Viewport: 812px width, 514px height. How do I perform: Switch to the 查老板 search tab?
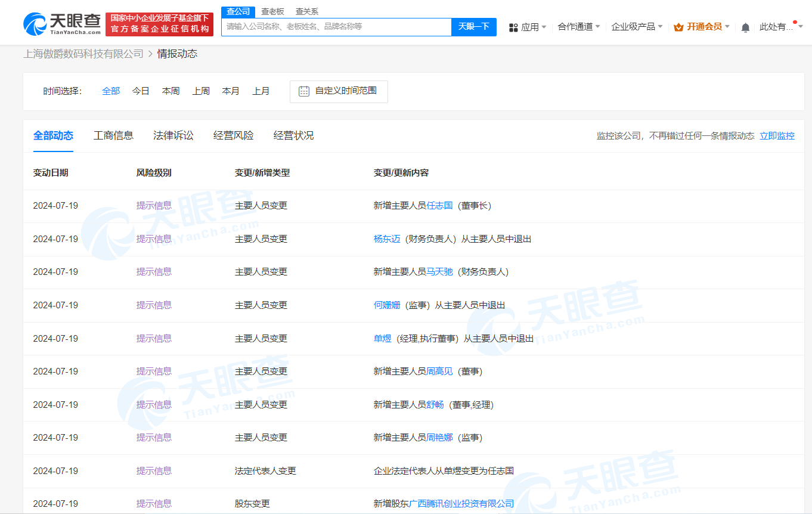(272, 11)
